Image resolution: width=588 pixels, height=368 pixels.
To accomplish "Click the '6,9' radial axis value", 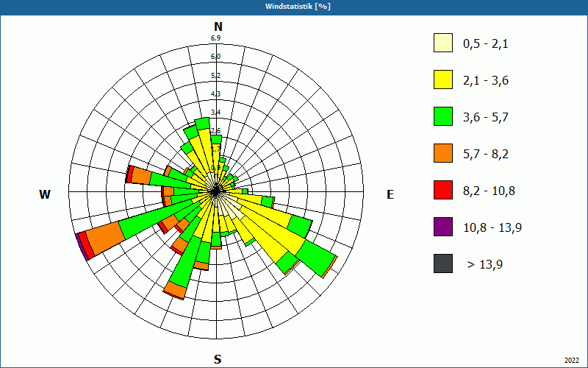I will pyautogui.click(x=215, y=38).
